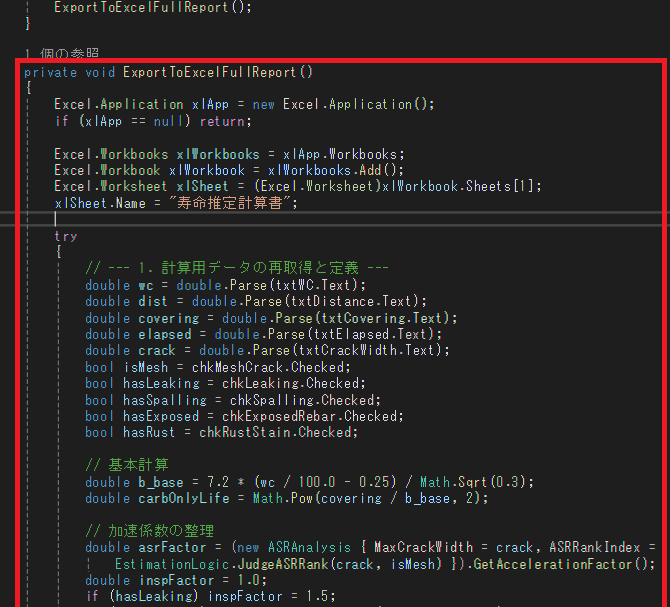Click the Excel.Application type in the xlApp declaration
670x607 pixels.
pos(119,104)
